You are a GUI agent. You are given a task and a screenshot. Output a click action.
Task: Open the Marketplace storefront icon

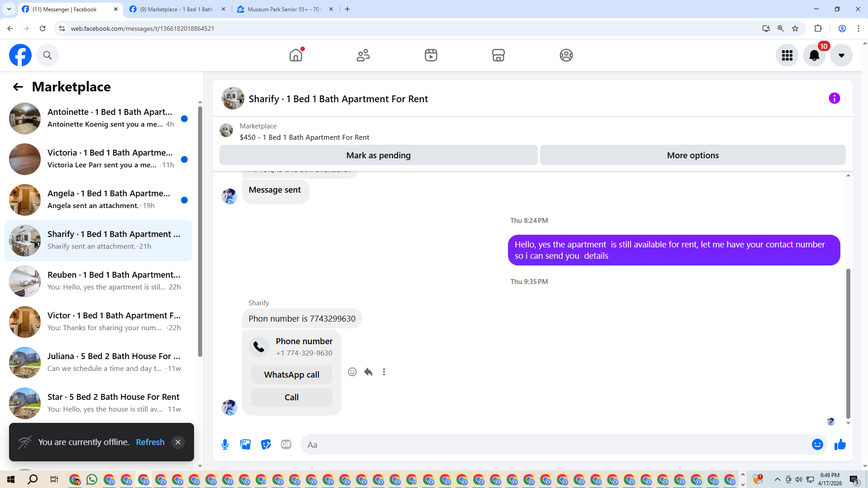coord(498,55)
